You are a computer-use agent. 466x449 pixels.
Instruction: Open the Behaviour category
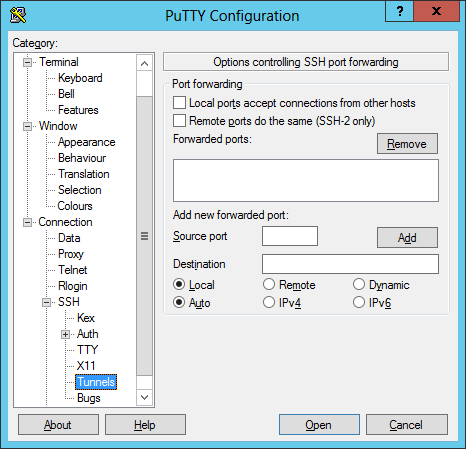pyautogui.click(x=82, y=158)
